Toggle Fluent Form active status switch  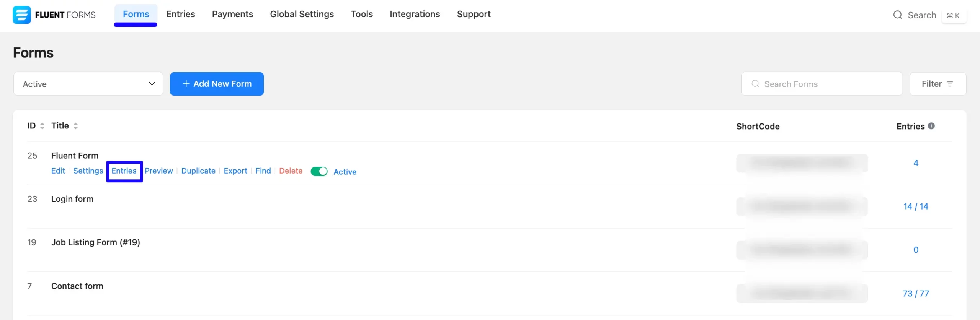[319, 171]
